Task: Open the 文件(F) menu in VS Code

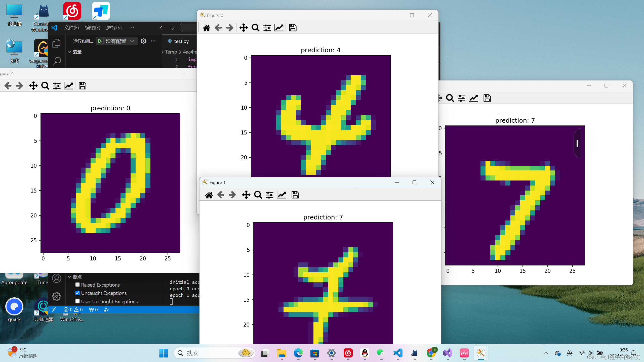Action: [71, 28]
